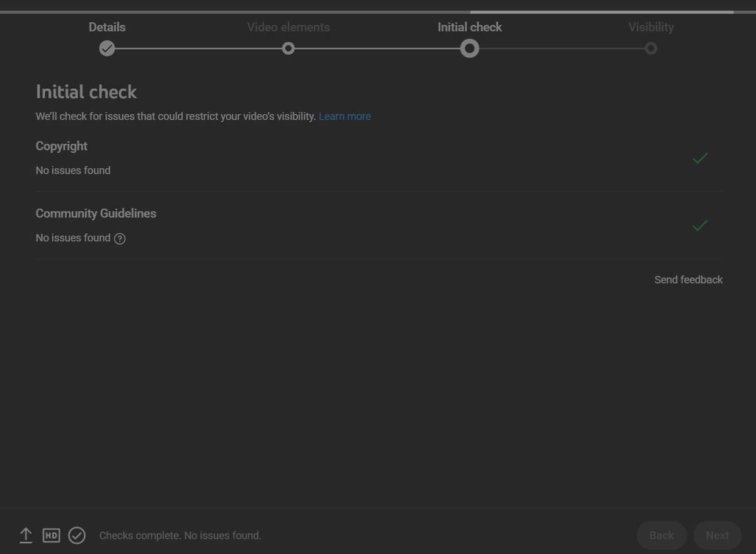This screenshot has height=554, width=756.
Task: Click Send feedback
Action: [689, 280]
